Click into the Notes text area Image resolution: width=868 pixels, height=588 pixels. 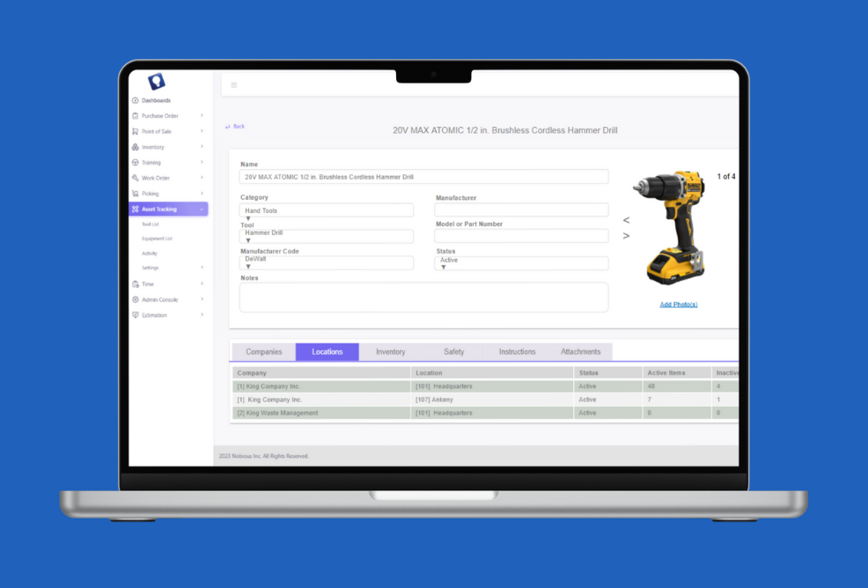tap(423, 297)
